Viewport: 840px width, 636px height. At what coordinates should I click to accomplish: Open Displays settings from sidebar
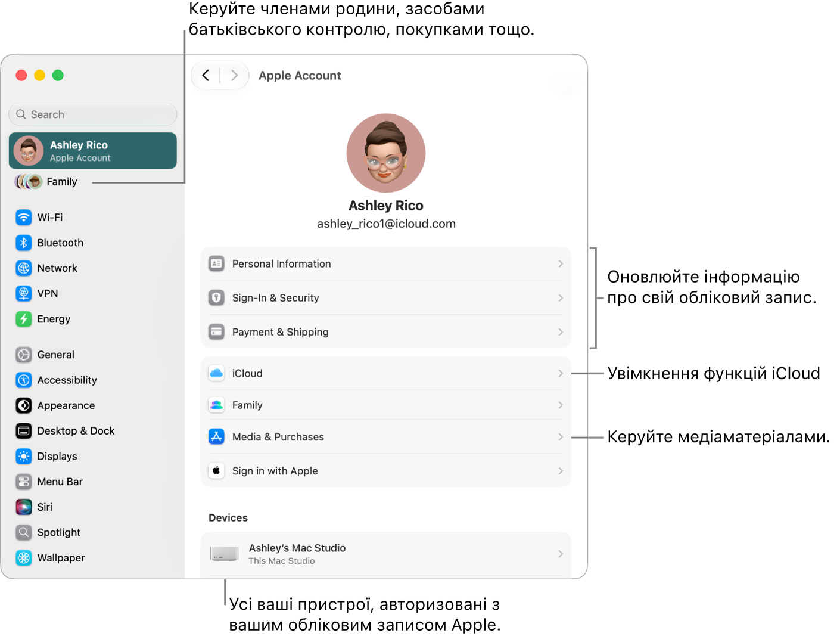(93, 456)
